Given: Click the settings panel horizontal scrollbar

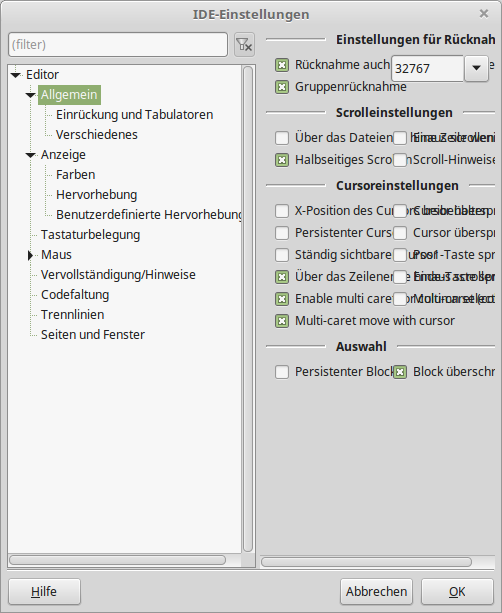Looking at the screenshot, I should point(366,562).
